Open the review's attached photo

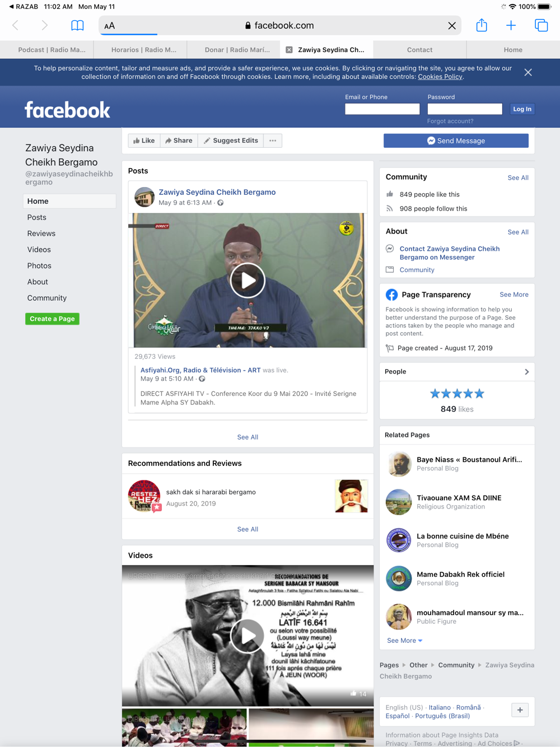[x=351, y=496]
